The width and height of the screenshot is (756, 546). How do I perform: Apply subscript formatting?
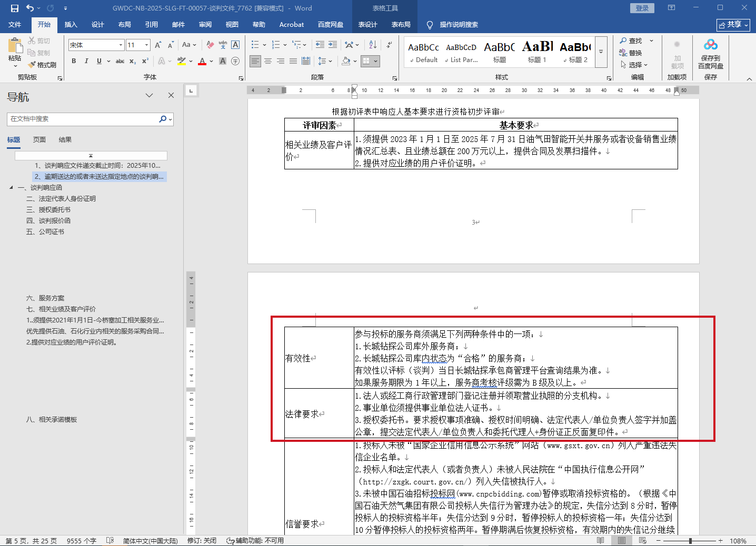[133, 61]
